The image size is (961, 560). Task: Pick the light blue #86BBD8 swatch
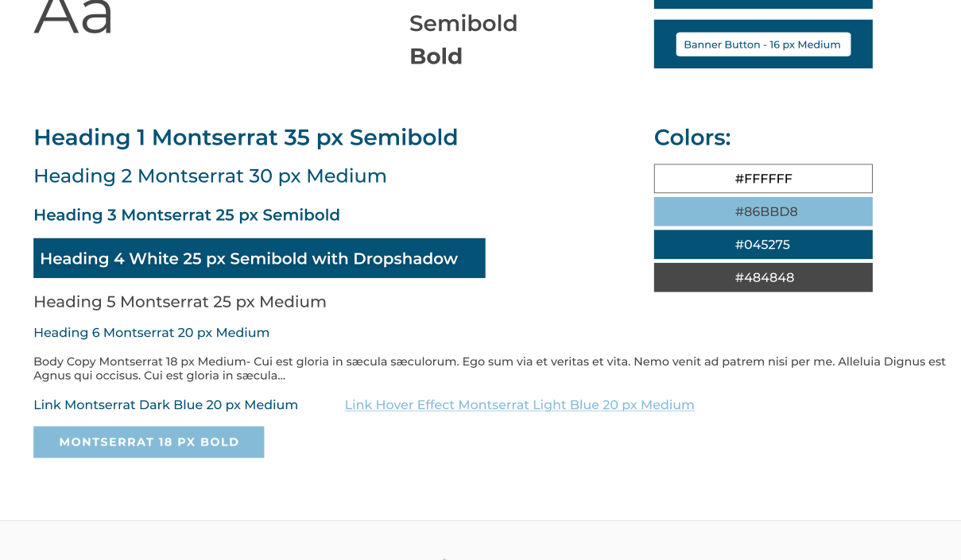pyautogui.click(x=763, y=212)
